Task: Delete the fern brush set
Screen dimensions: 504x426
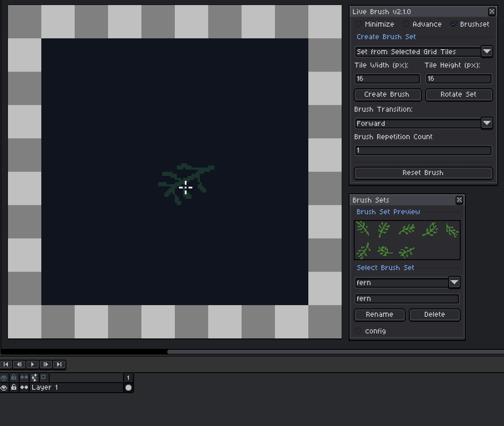Action: tap(434, 315)
